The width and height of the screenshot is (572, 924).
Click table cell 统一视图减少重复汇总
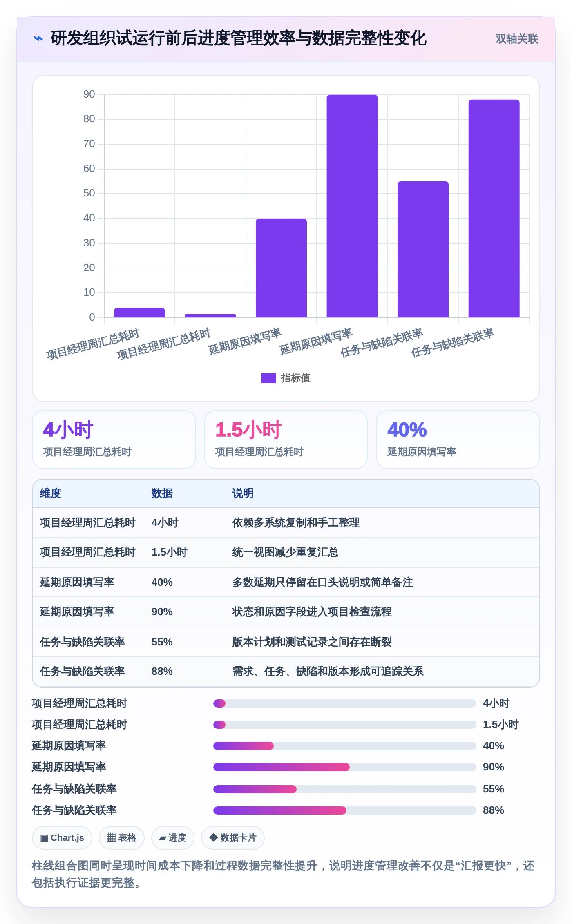(285, 552)
